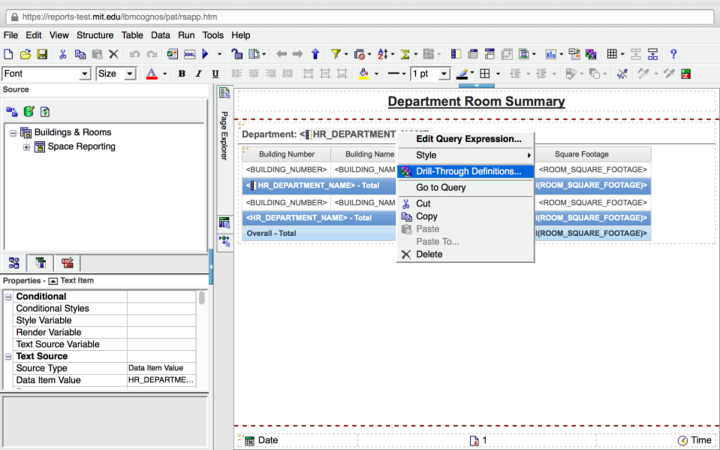Run the report with the play icon
The image size is (720, 450).
pyautogui.click(x=206, y=54)
